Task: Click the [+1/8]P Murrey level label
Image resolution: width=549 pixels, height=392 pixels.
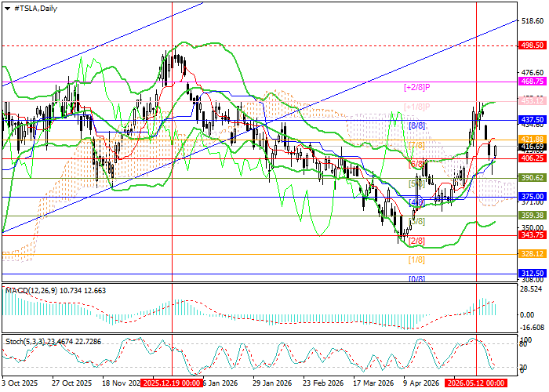Action: click(416, 107)
